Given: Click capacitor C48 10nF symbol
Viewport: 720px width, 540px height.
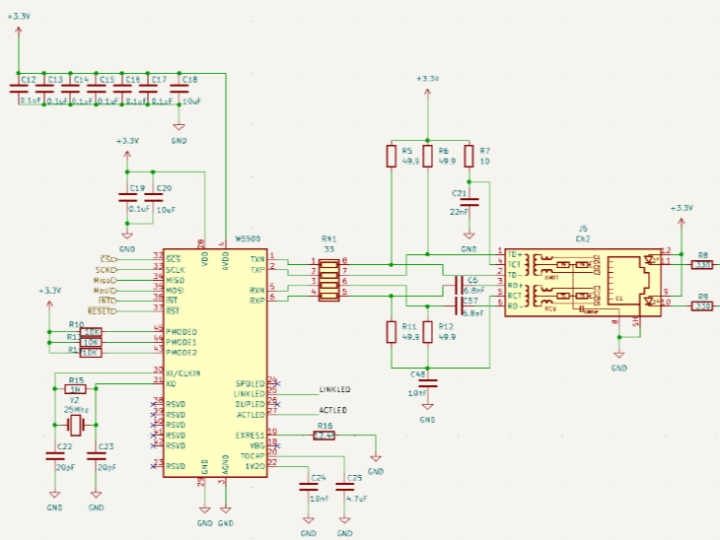Looking at the screenshot, I should [428, 381].
